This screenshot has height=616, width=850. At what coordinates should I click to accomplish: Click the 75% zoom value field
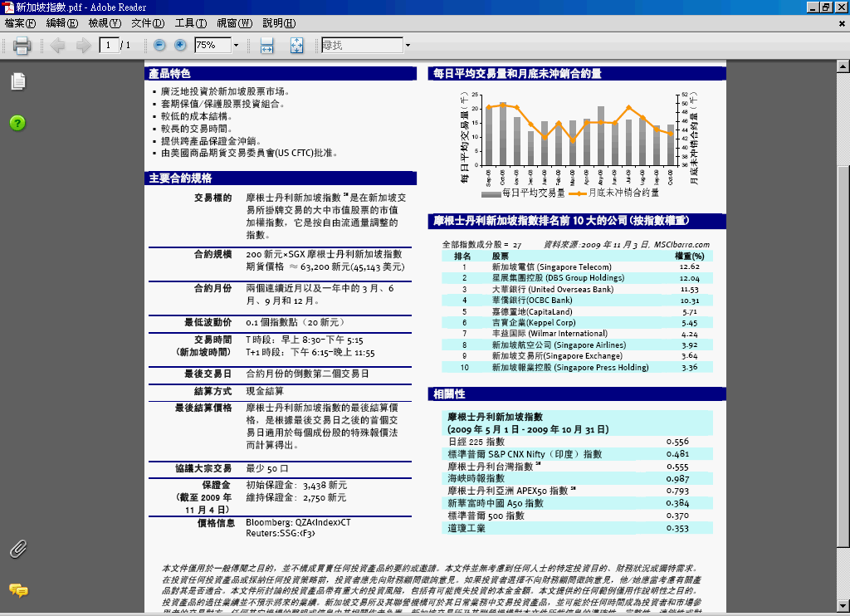(213, 45)
